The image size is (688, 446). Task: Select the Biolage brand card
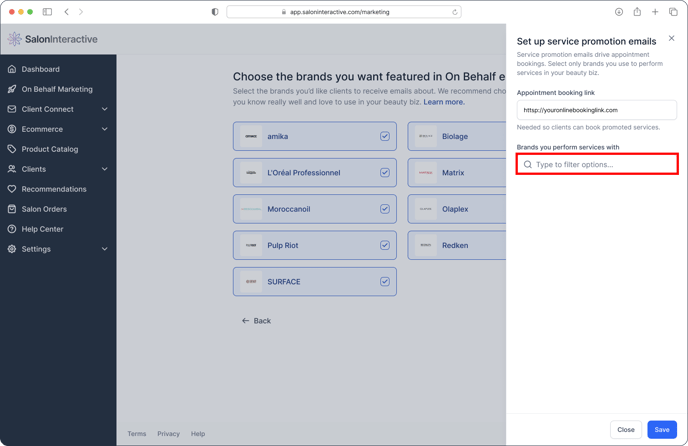pyautogui.click(x=456, y=136)
